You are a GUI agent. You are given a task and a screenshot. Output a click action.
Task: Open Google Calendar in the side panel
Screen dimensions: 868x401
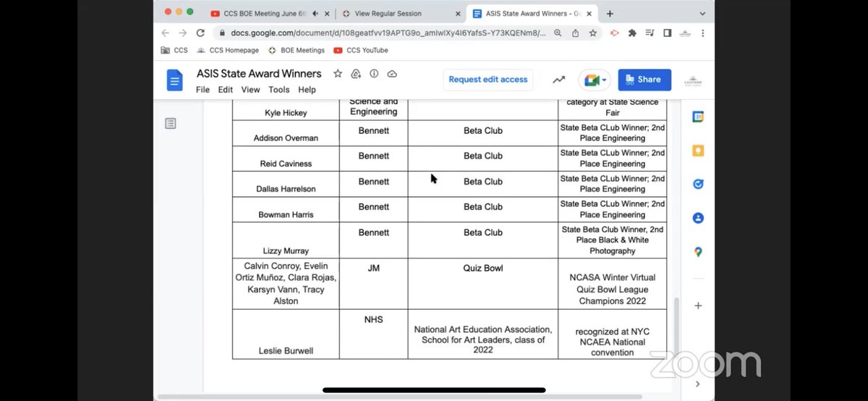click(698, 117)
